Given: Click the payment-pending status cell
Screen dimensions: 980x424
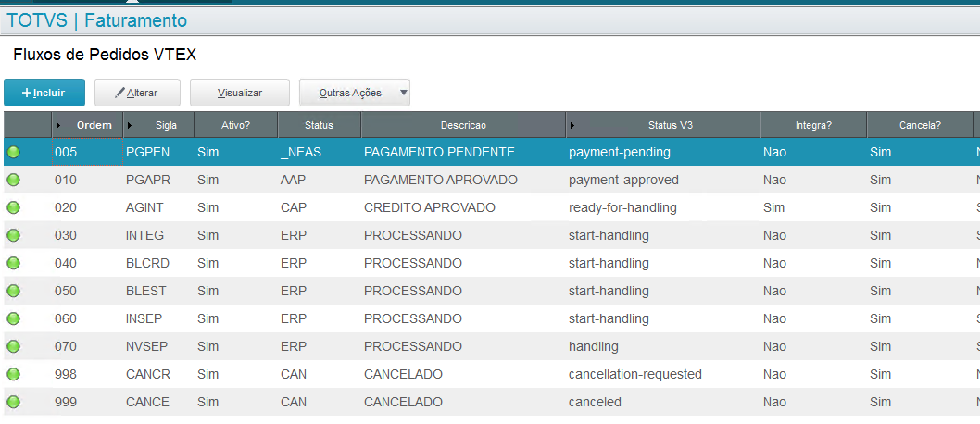Looking at the screenshot, I should [x=663, y=152].
